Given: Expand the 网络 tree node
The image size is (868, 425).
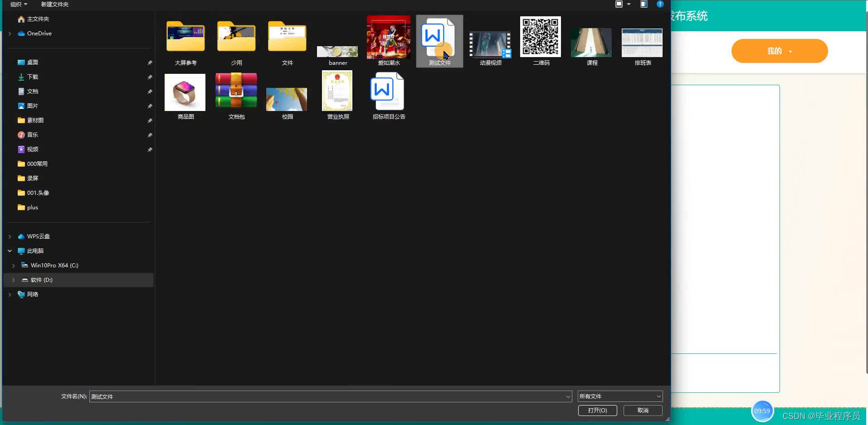Looking at the screenshot, I should [x=10, y=295].
